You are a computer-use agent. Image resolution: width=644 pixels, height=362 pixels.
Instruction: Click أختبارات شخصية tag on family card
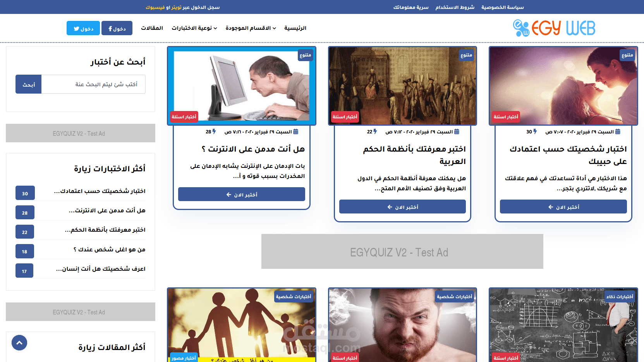294,296
